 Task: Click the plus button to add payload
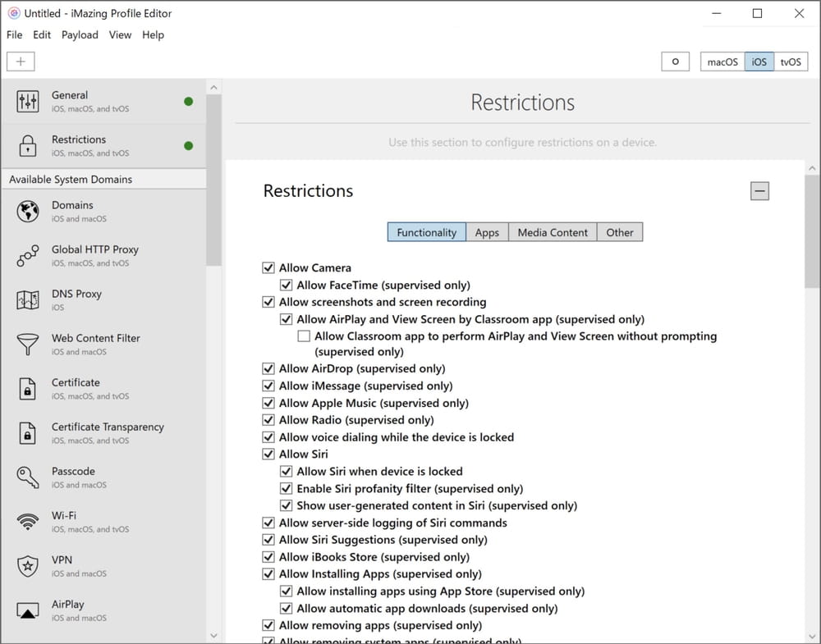[21, 62]
